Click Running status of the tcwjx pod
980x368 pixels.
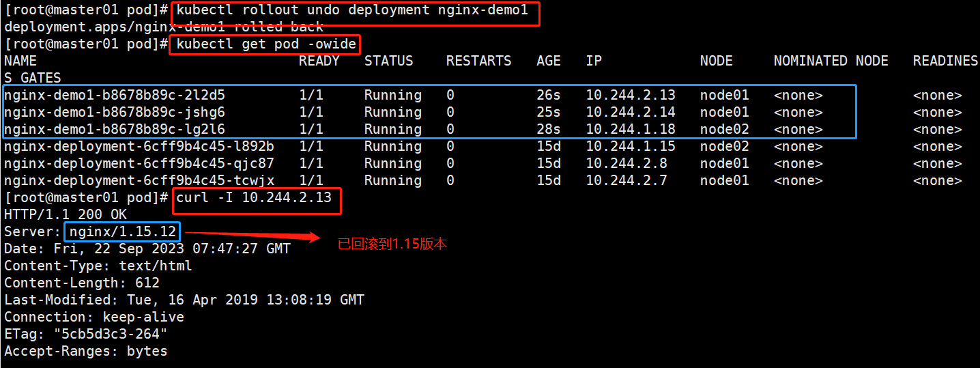pyautogui.click(x=393, y=180)
